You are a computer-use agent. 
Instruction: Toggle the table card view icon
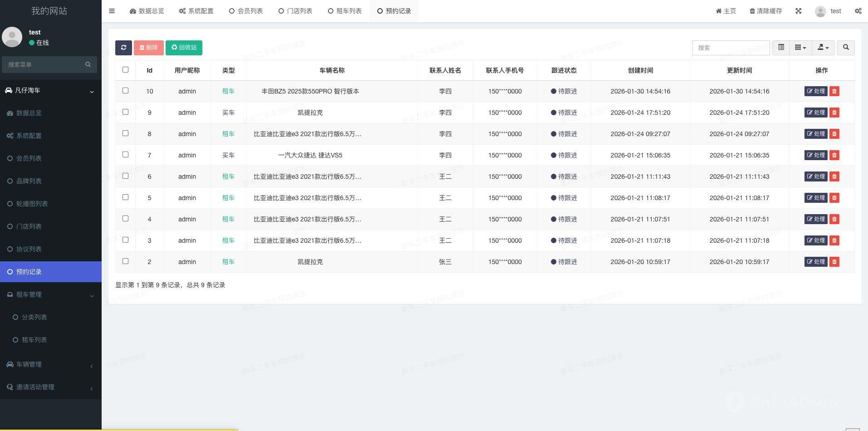point(781,48)
